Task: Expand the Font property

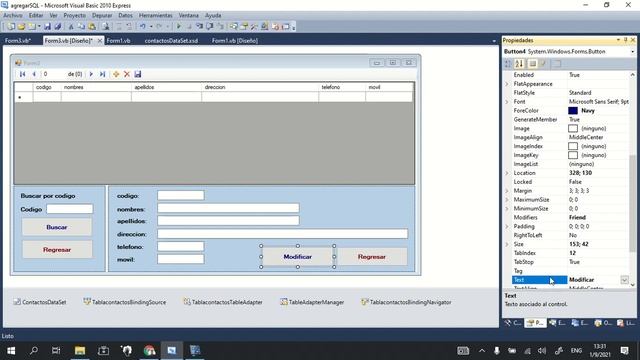Action: [x=507, y=102]
